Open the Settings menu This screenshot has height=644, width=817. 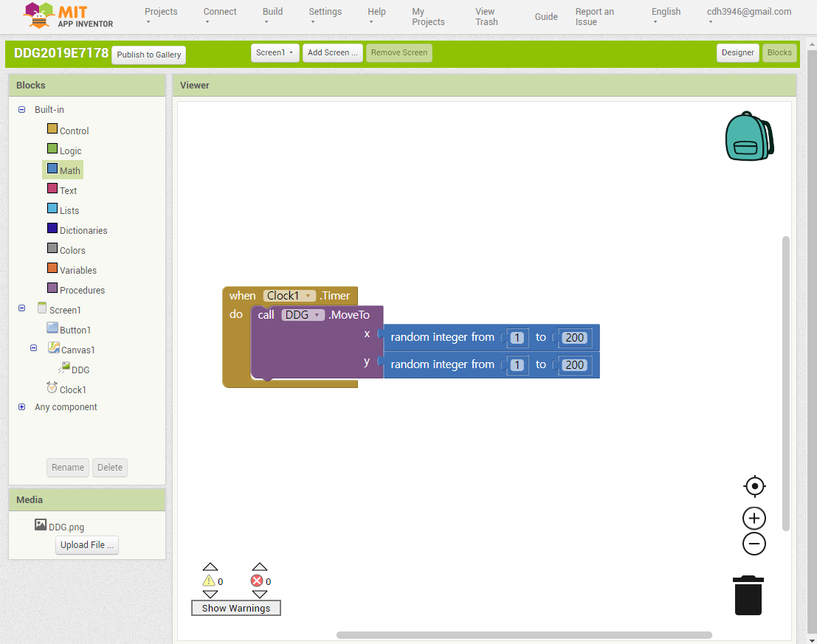(x=325, y=15)
